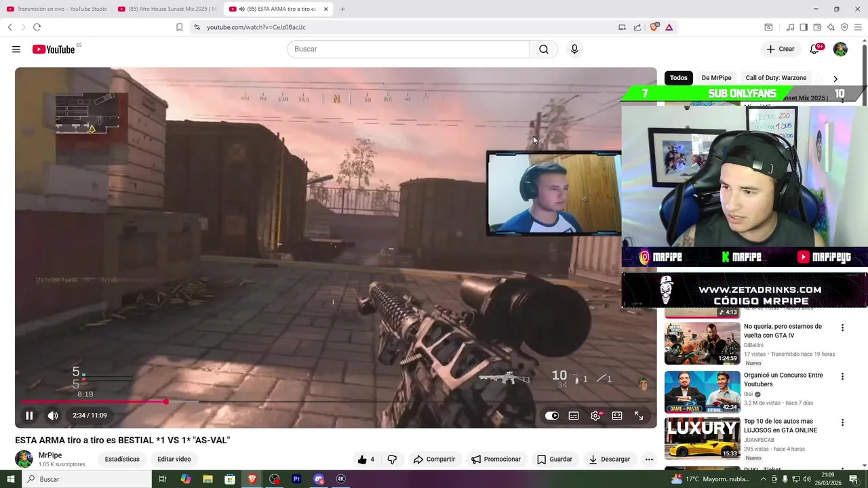Share this page from address bar
Image resolution: width=868 pixels, height=488 pixels.
coord(637,27)
